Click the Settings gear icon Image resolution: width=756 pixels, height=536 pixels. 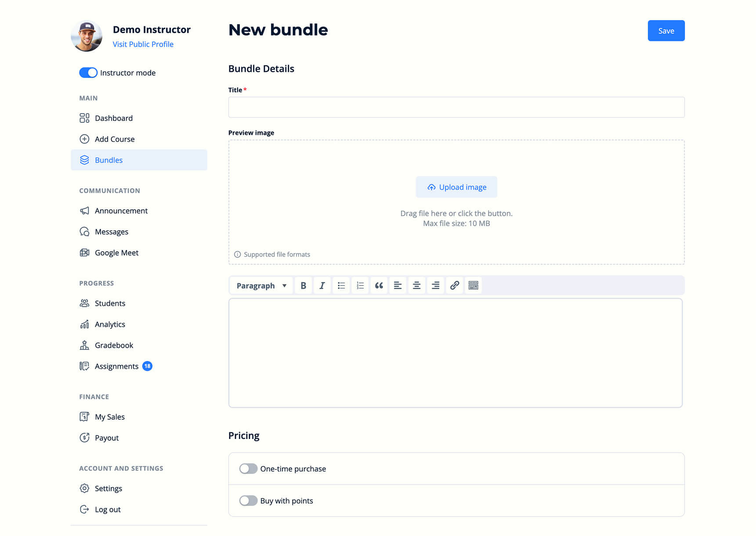(x=84, y=489)
